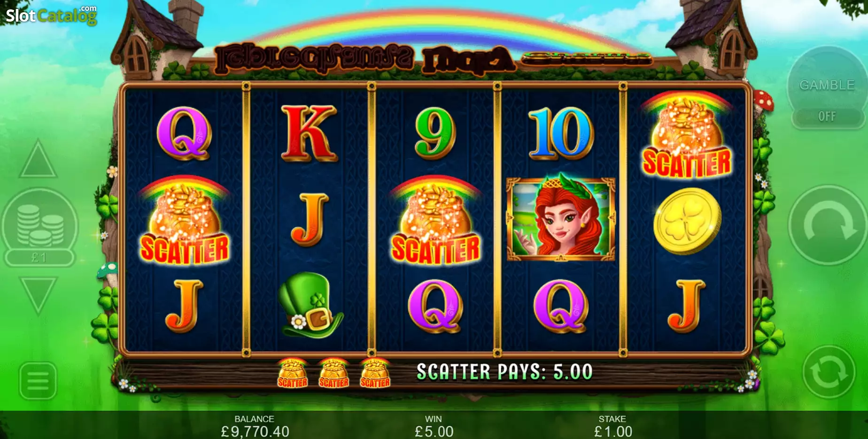Image resolution: width=868 pixels, height=439 pixels.
Task: Open the hamburger menu
Action: click(x=38, y=380)
